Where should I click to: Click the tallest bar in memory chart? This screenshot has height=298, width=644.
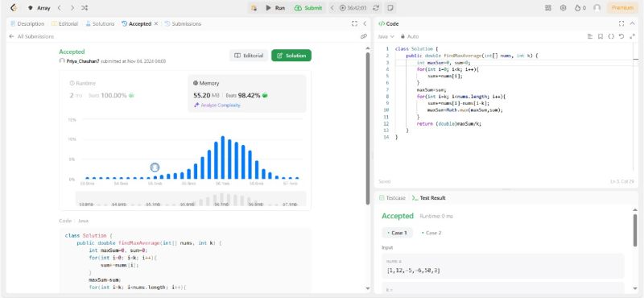click(223, 157)
